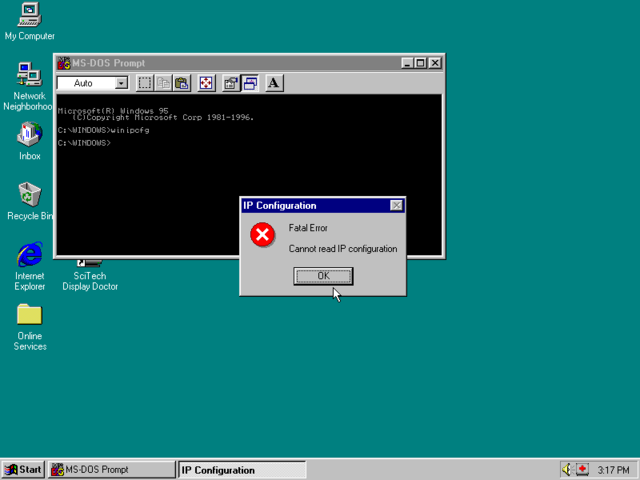Open Properties from the MS-DOS toolbar
This screenshot has height=480, width=640.
tap(231, 83)
